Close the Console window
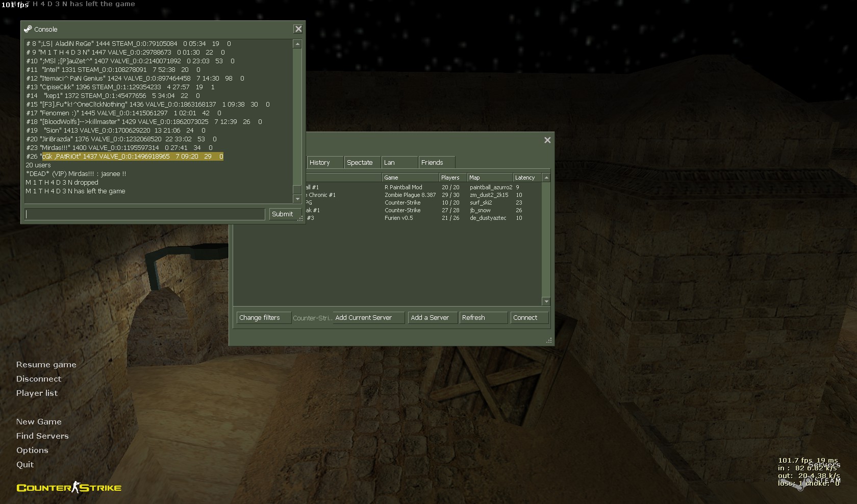 tap(298, 29)
